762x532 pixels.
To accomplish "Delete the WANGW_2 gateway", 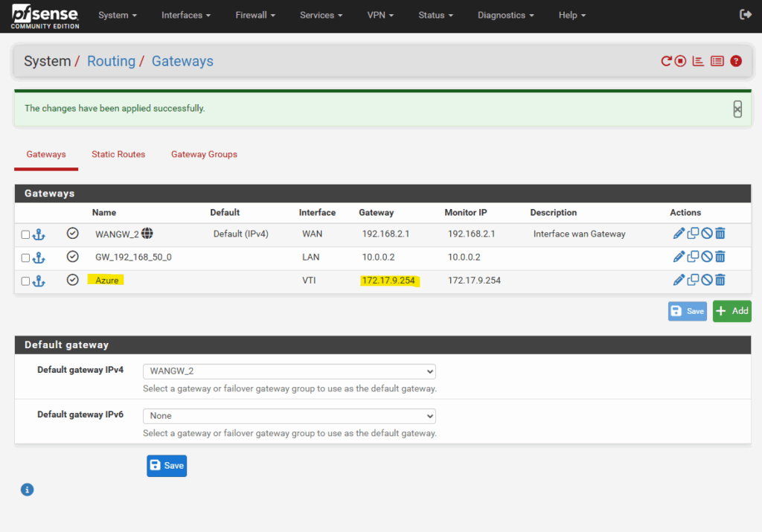I will pos(720,233).
